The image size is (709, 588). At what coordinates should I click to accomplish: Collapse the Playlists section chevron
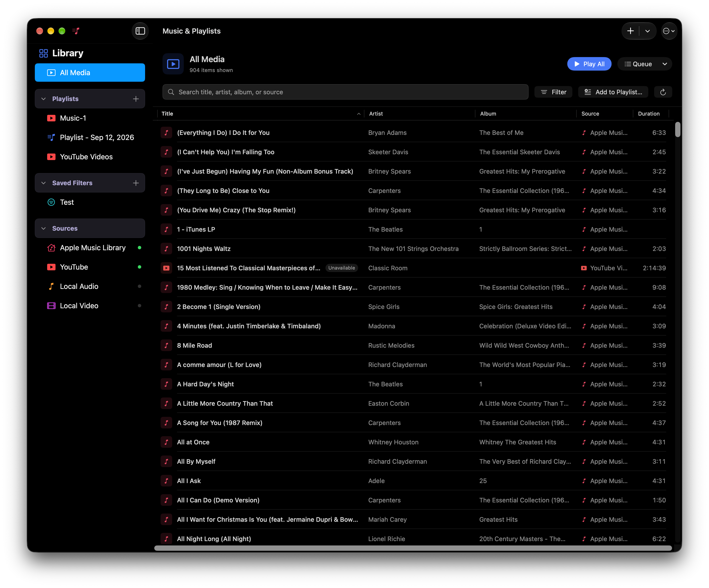44,99
